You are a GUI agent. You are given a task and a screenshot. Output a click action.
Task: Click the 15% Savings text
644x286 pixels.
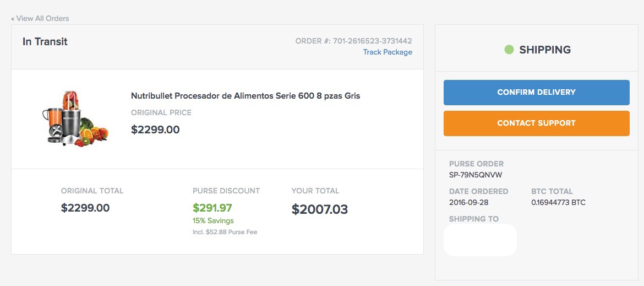click(213, 221)
